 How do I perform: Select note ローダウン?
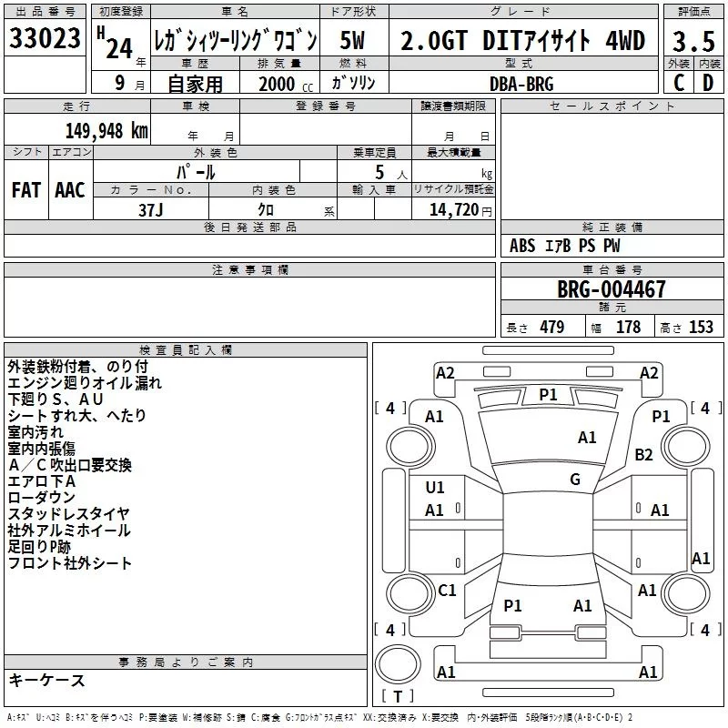(x=41, y=498)
